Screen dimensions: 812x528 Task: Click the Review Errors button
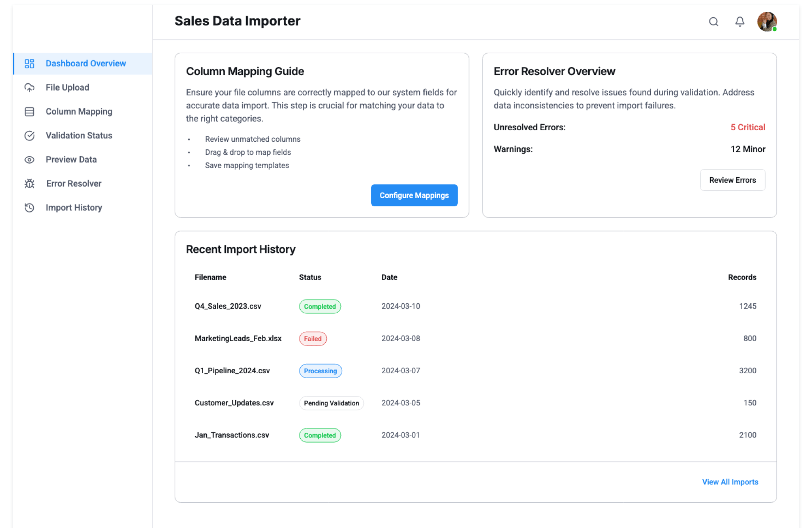point(732,180)
